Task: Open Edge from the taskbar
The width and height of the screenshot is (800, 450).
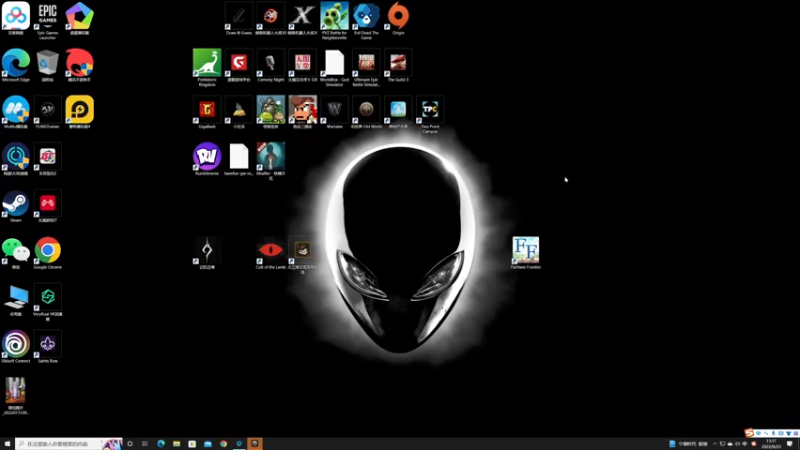Action: click(x=161, y=444)
